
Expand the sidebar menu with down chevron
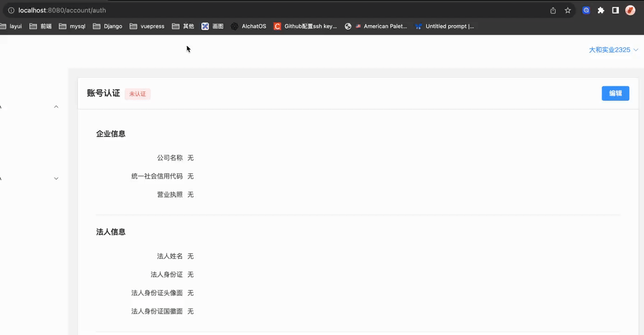[56, 179]
